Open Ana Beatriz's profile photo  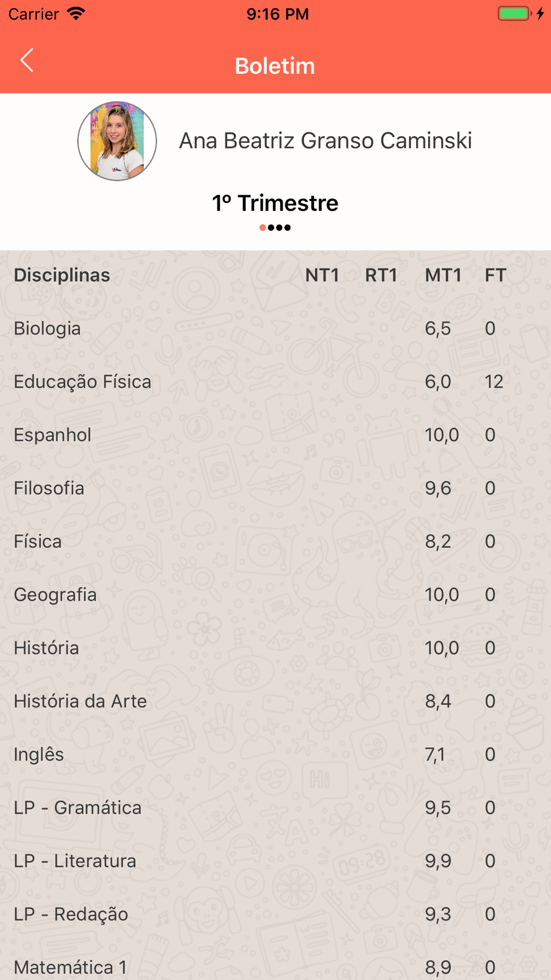pyautogui.click(x=117, y=141)
